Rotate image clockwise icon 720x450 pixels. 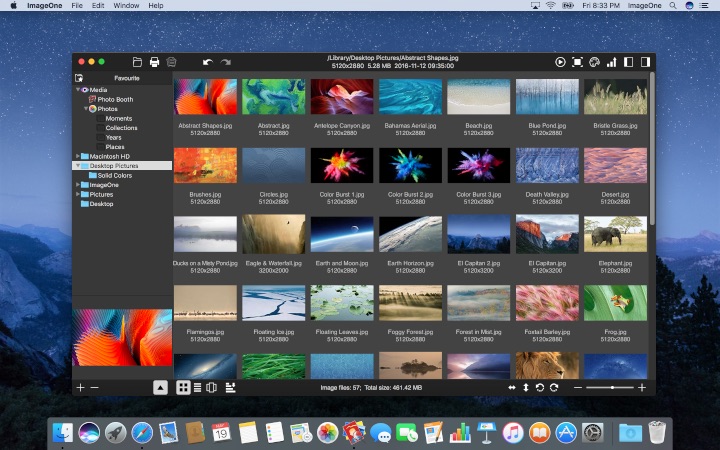[554, 388]
